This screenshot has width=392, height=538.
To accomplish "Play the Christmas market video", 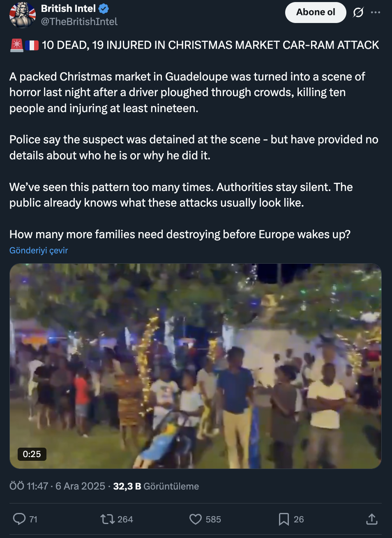I will coord(196,366).
